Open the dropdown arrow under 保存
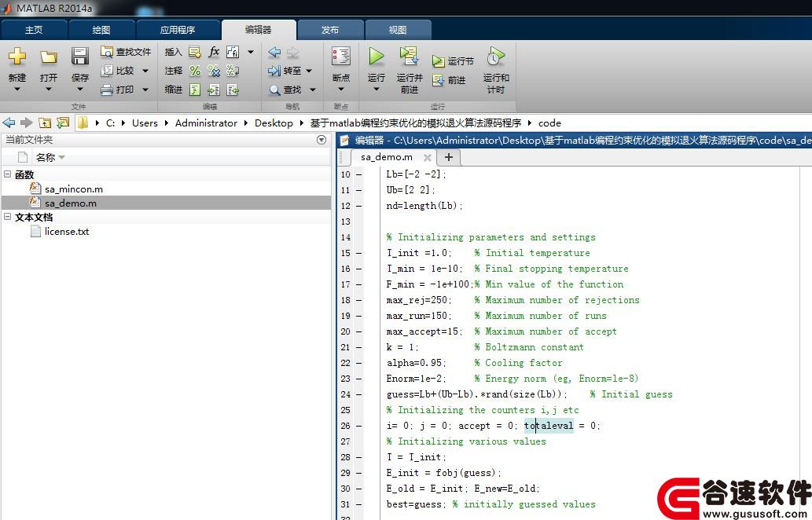Image resolution: width=812 pixels, height=520 pixels. [80, 90]
